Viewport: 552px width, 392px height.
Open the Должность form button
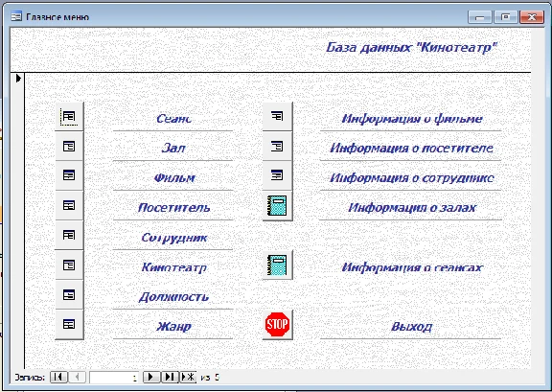click(x=69, y=294)
